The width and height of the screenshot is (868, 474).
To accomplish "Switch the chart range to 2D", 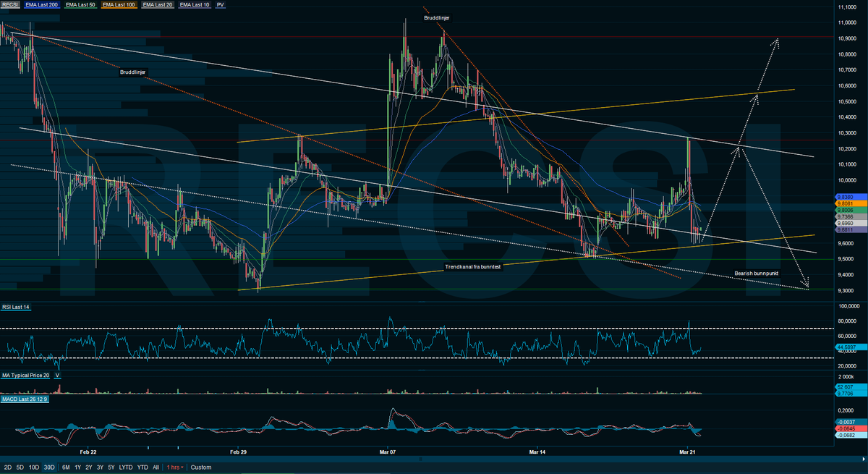I will [x=7, y=467].
